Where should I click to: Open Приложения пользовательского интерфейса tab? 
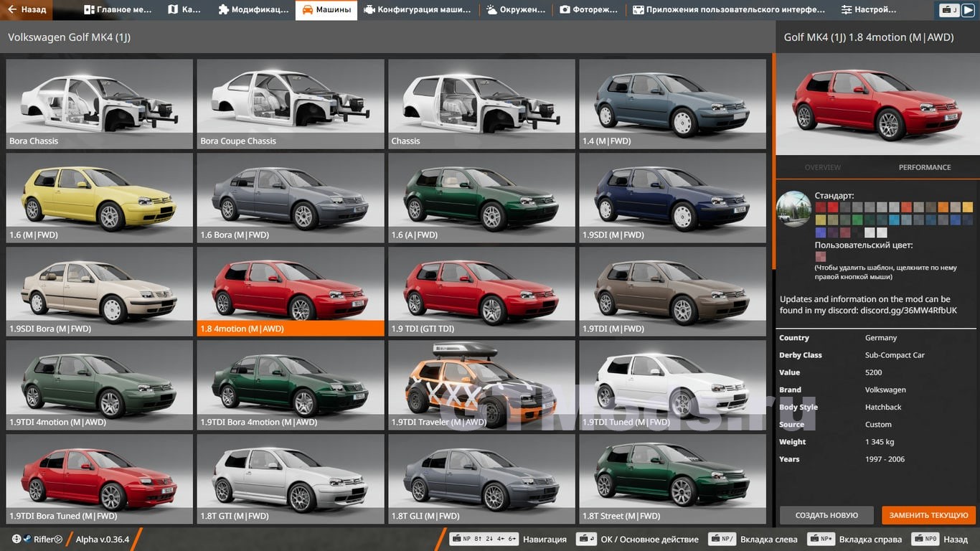[x=728, y=10]
